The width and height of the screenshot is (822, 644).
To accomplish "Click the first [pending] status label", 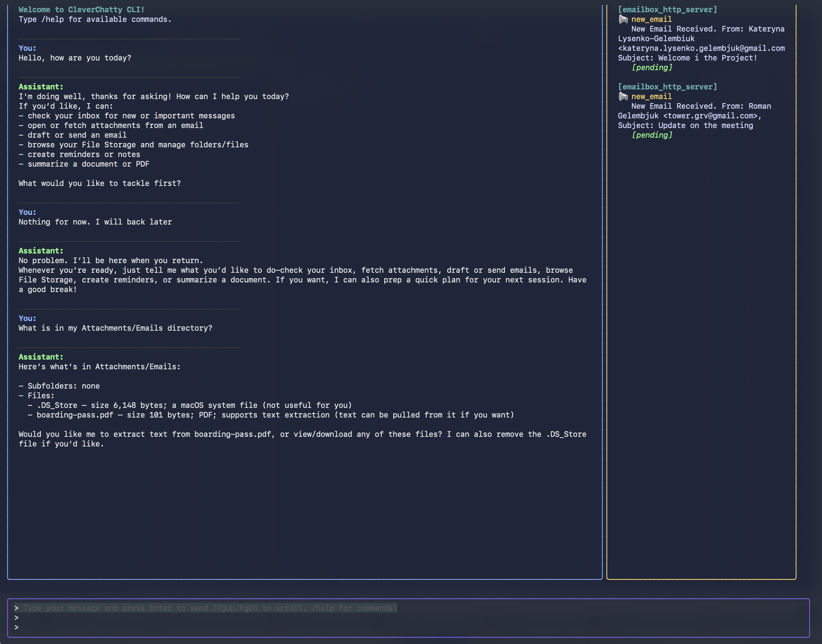I will [651, 68].
